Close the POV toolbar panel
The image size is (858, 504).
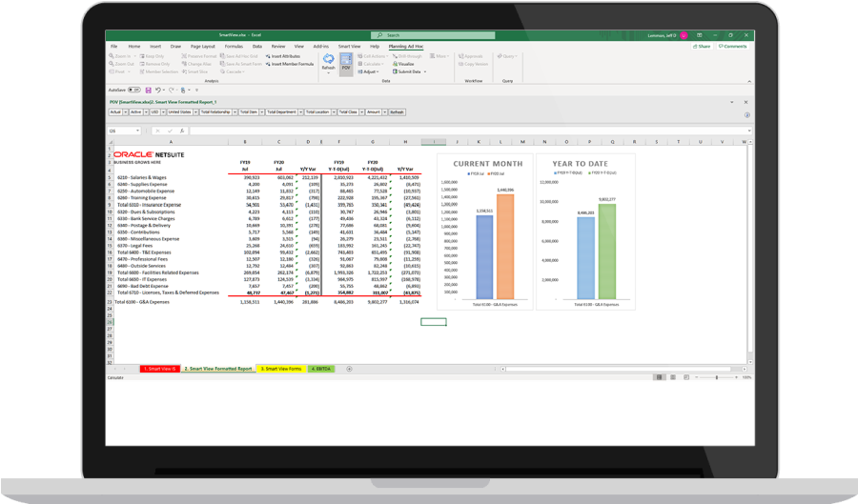[x=746, y=102]
